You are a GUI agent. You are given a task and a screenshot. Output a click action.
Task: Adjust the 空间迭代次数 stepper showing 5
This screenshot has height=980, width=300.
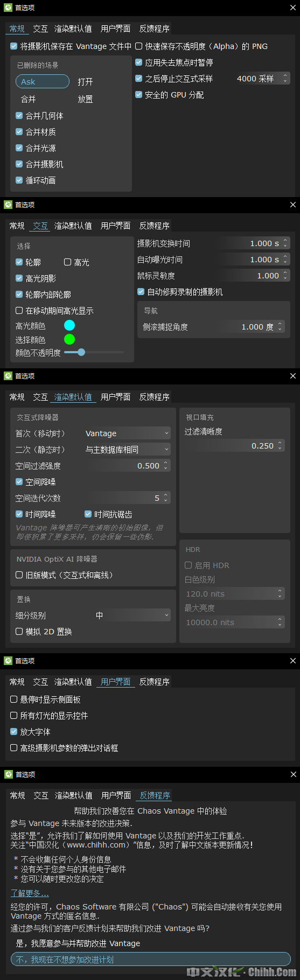point(165,498)
